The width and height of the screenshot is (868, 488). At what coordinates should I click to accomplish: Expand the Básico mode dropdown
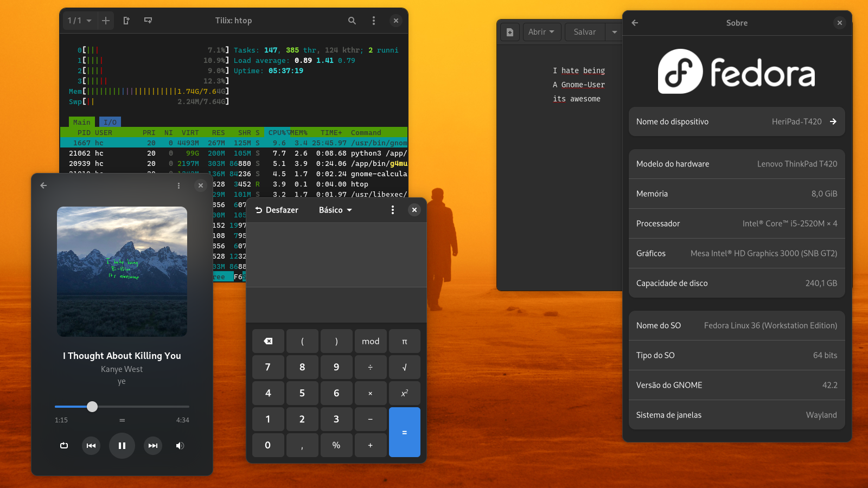pyautogui.click(x=335, y=210)
